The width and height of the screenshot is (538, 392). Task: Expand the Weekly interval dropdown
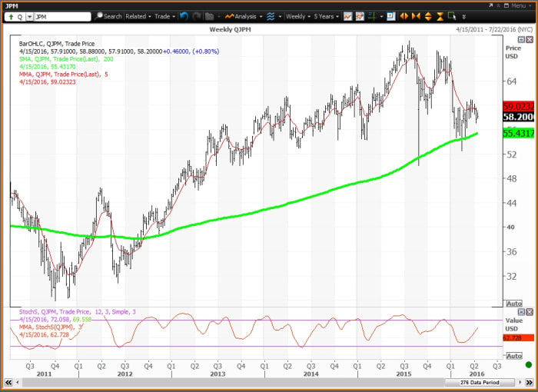click(x=297, y=16)
